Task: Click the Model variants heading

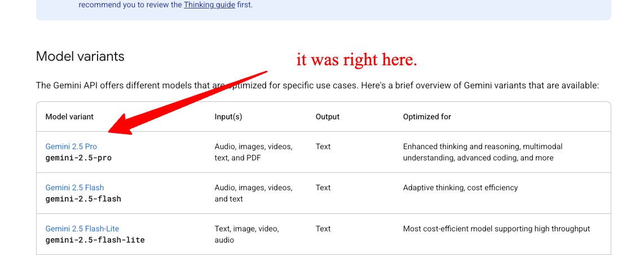Action: (80, 56)
